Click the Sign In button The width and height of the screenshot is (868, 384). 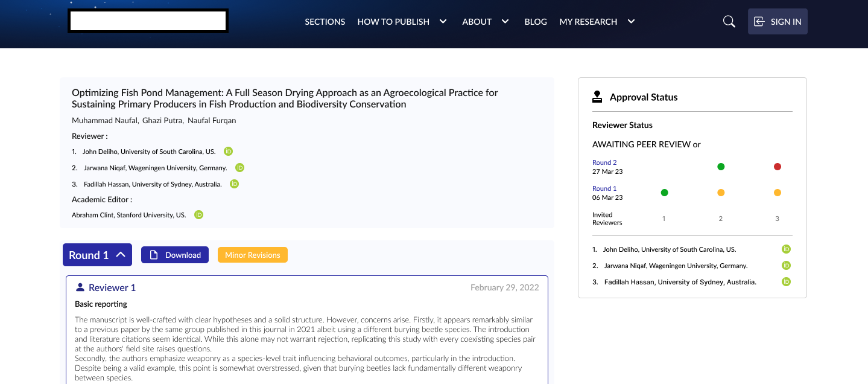pyautogui.click(x=778, y=22)
